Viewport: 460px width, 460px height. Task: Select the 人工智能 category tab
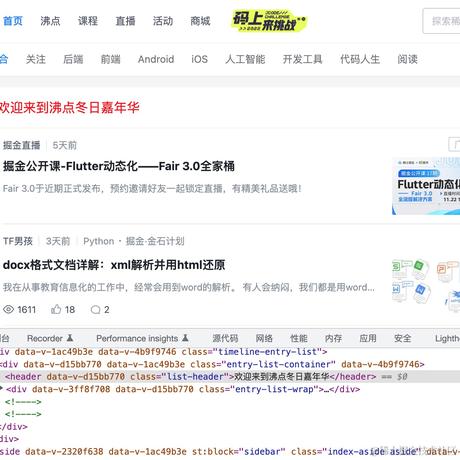pos(245,59)
